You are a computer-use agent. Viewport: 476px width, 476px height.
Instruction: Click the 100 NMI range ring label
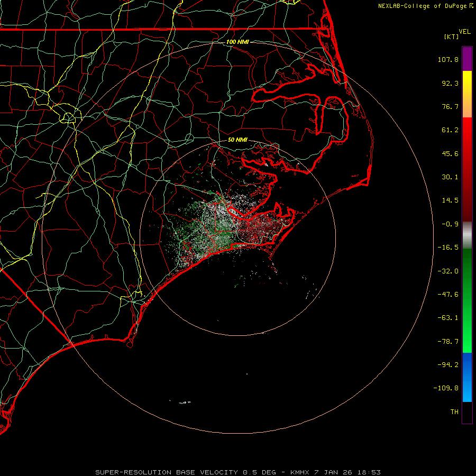tap(237, 42)
